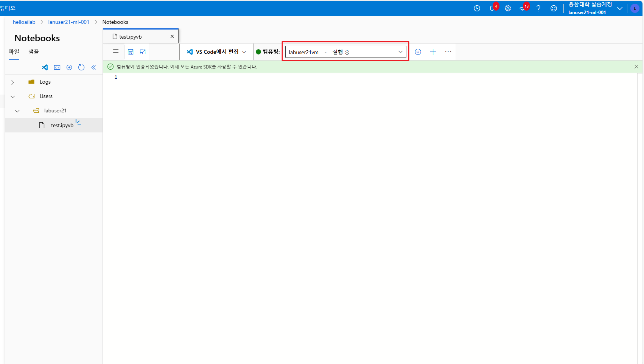Collapse the Users folder chevron

[12, 96]
